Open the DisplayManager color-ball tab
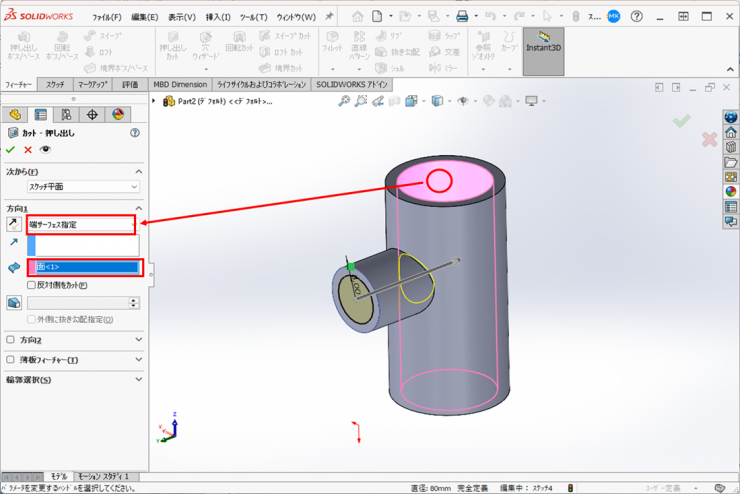 coord(118,115)
